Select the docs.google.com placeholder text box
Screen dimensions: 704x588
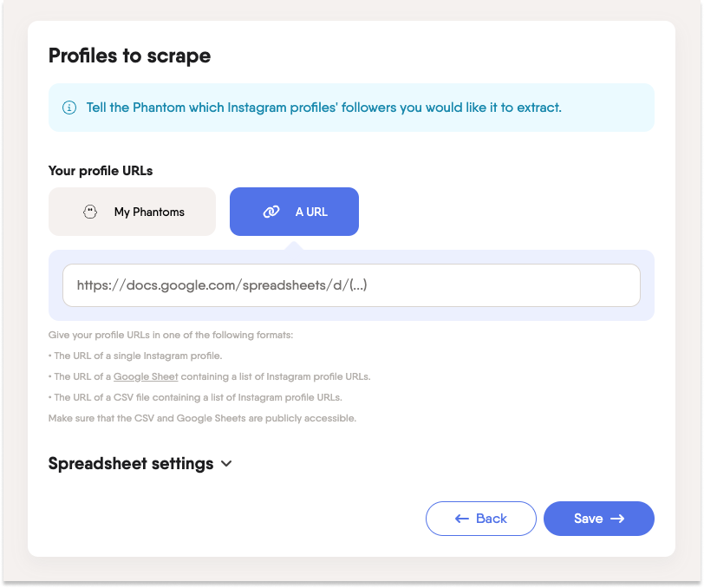(351, 284)
